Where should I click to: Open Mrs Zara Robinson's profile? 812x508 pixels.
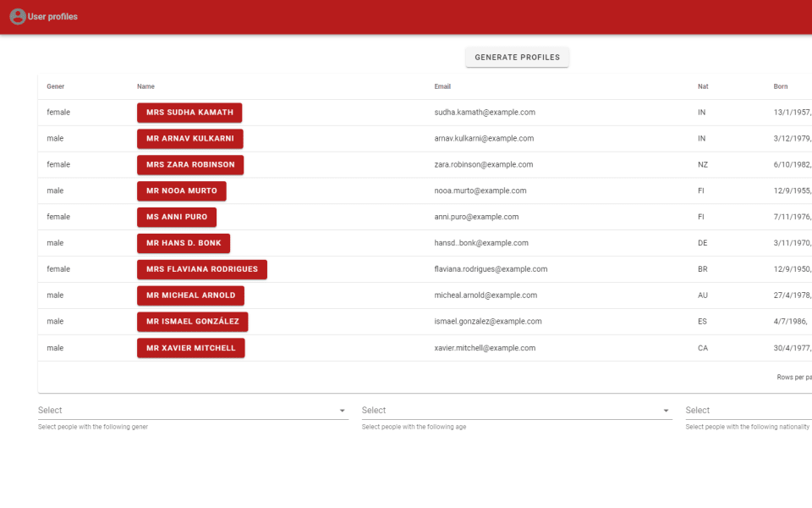(190, 165)
